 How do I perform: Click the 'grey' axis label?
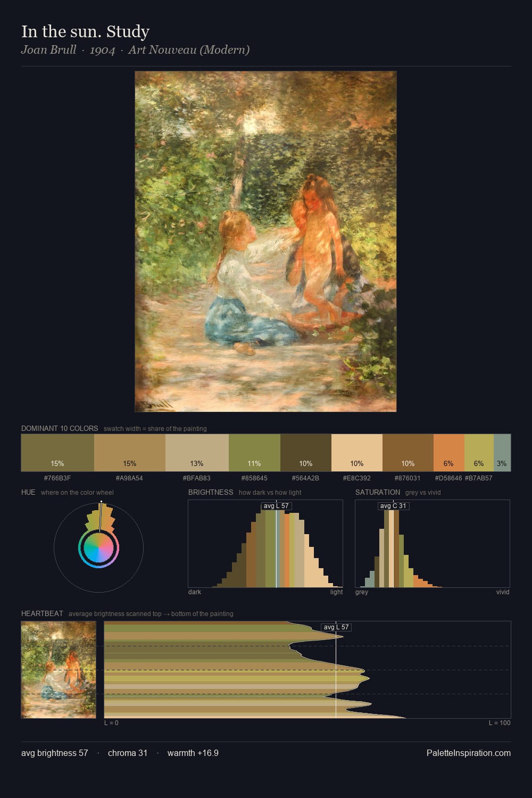(x=362, y=592)
